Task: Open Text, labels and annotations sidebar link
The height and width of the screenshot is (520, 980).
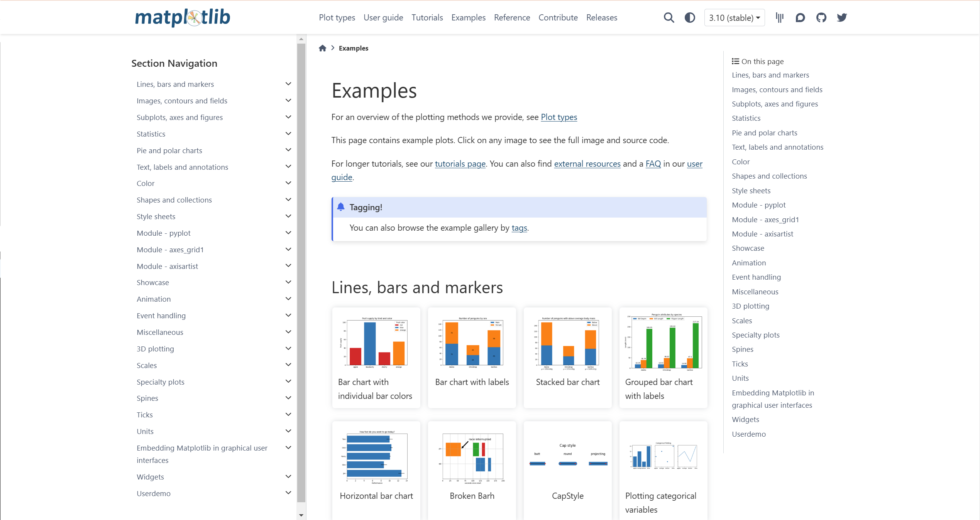Action: pyautogui.click(x=182, y=167)
